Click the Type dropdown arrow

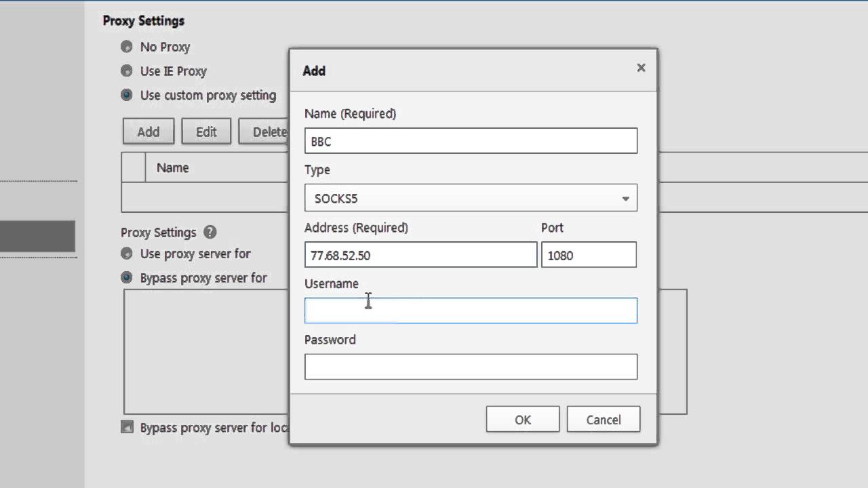(625, 199)
